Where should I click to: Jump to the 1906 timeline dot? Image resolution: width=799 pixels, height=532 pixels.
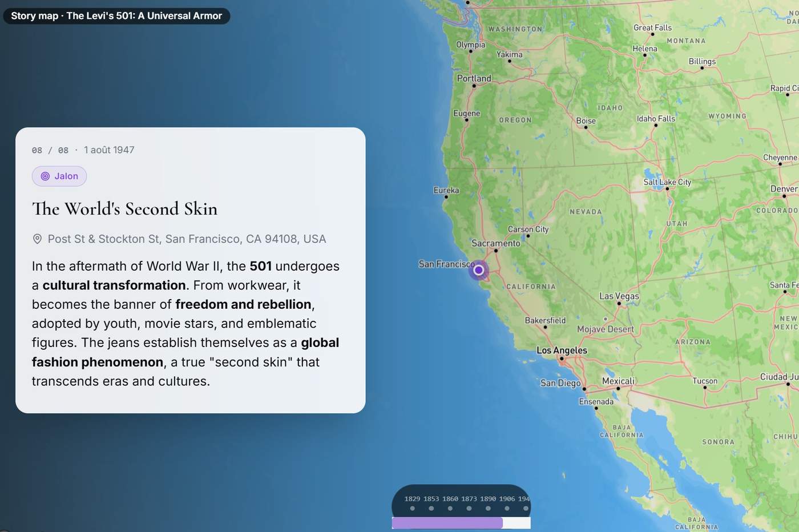click(x=507, y=508)
